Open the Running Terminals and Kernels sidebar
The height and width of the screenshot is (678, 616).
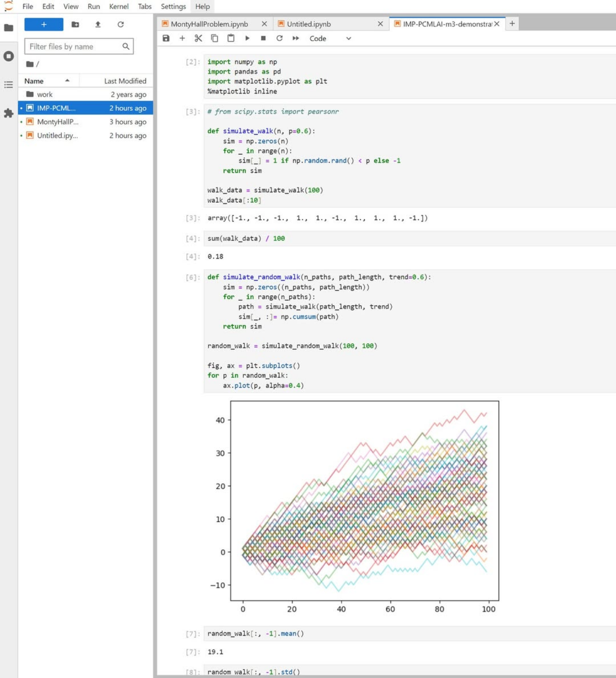click(8, 56)
